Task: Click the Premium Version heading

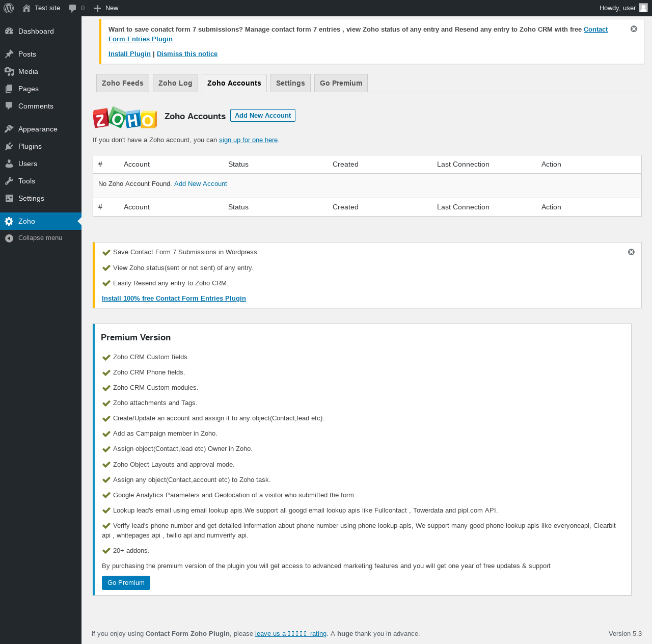Action: [x=135, y=337]
